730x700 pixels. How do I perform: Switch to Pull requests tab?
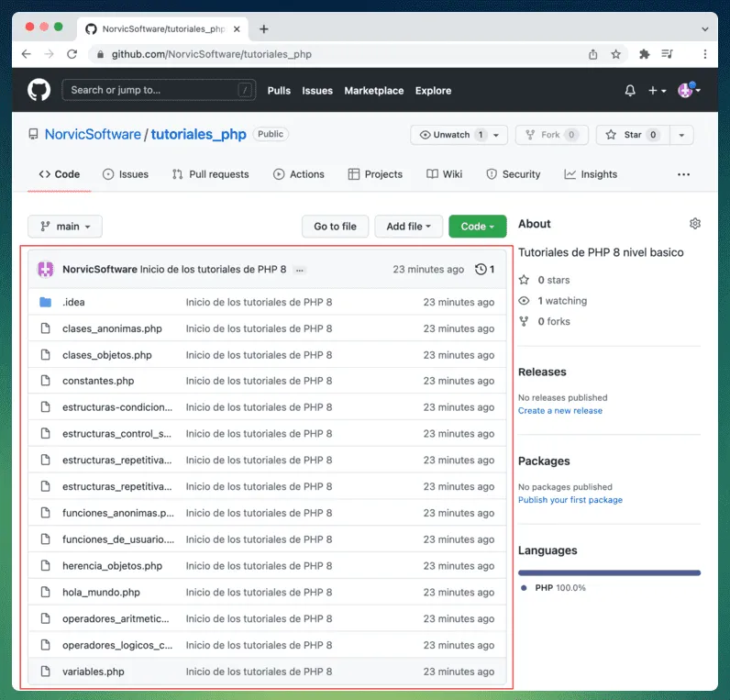[210, 174]
